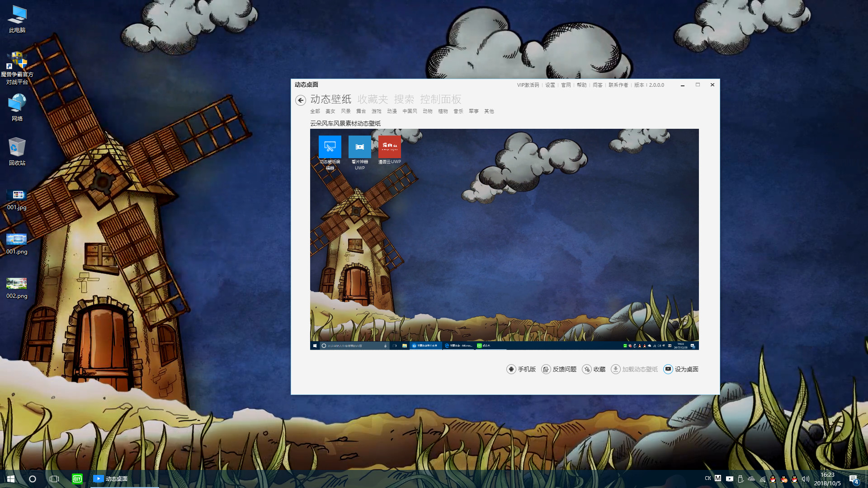The image size is (868, 488).
Task: Open 设置 in the title bar
Action: tap(550, 85)
